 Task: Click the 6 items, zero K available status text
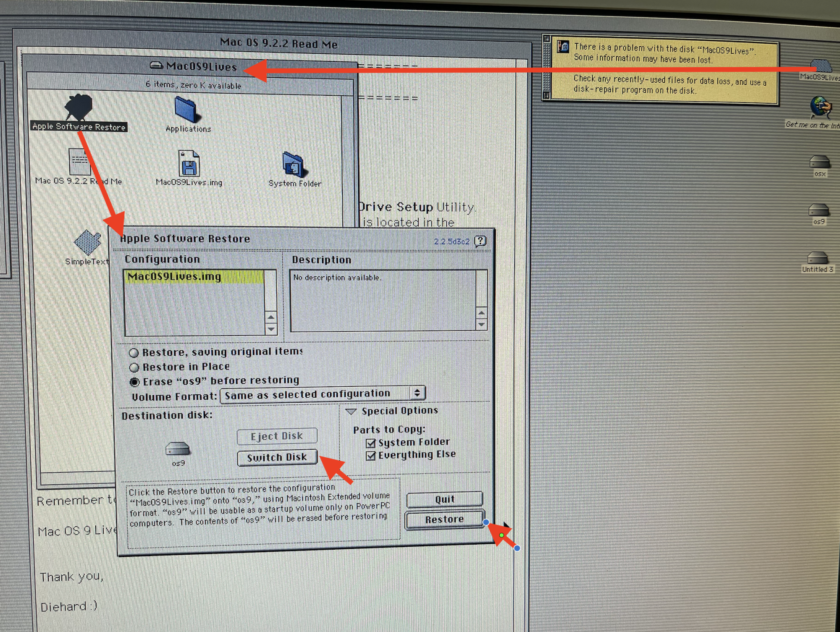[x=193, y=85]
